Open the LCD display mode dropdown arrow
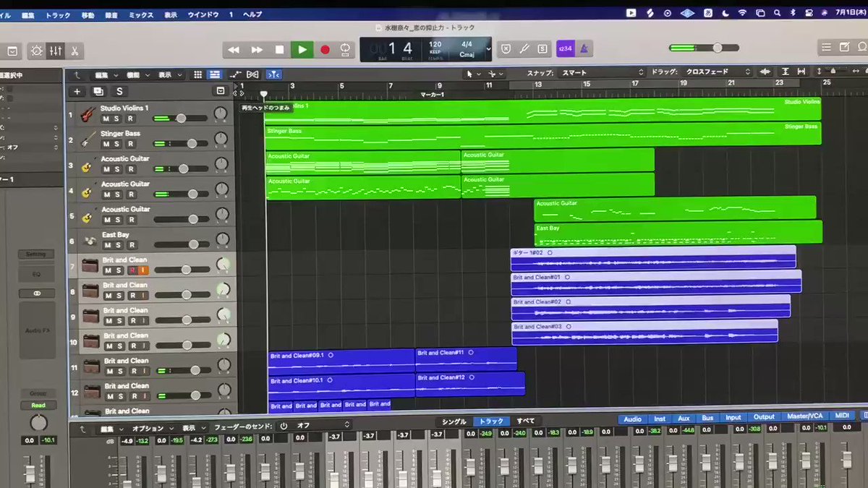 pyautogui.click(x=488, y=49)
